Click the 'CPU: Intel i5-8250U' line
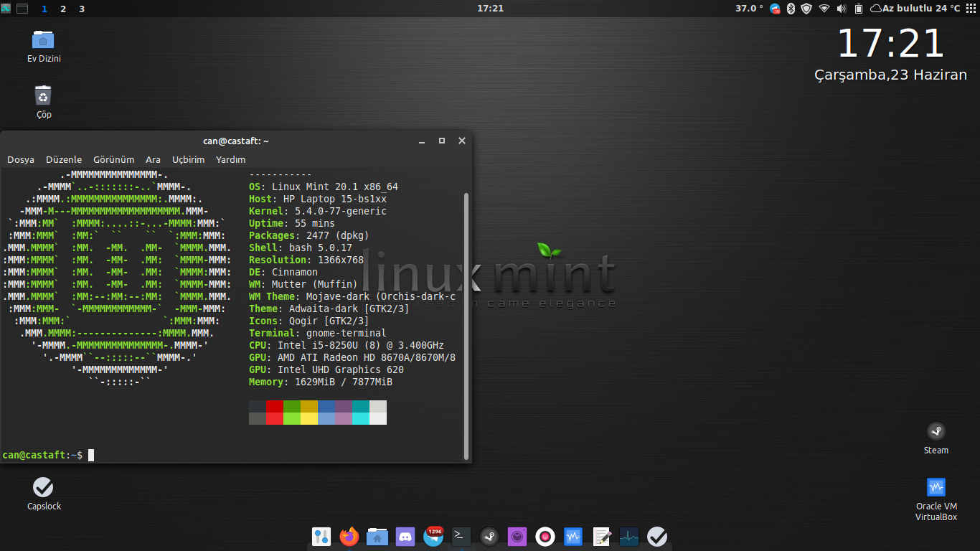The width and height of the screenshot is (980, 551). 347,345
